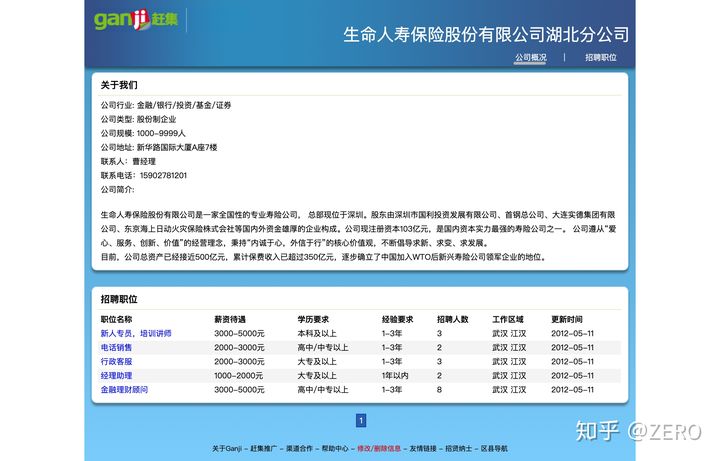Click the 薪资待遇 column header
Image resolution: width=720 pixels, height=461 pixels.
pos(230,319)
